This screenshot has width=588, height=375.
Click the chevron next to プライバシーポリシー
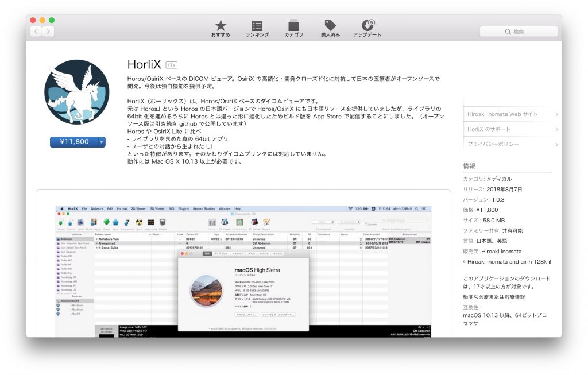pyautogui.click(x=556, y=144)
